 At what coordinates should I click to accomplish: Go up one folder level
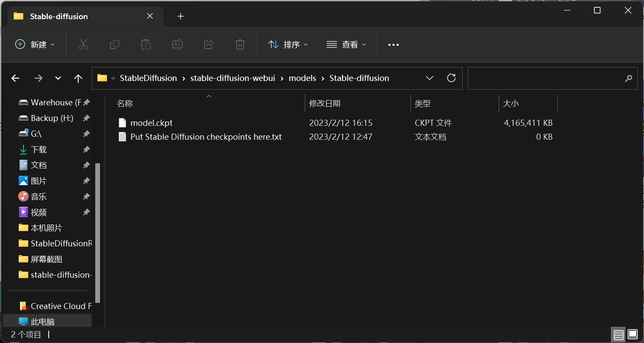[78, 78]
